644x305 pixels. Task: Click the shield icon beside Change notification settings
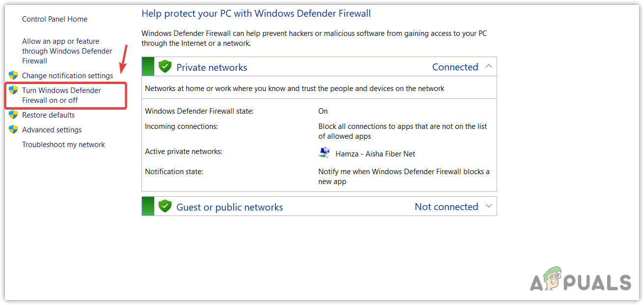pos(13,75)
